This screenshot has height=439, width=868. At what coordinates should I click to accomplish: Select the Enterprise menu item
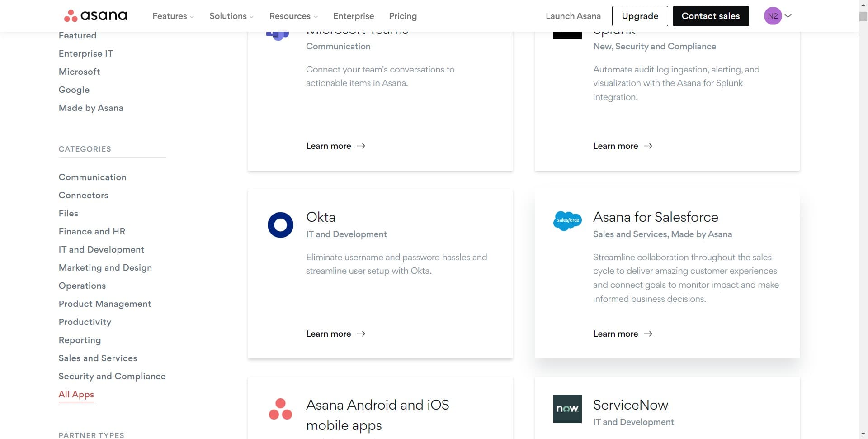coord(354,16)
